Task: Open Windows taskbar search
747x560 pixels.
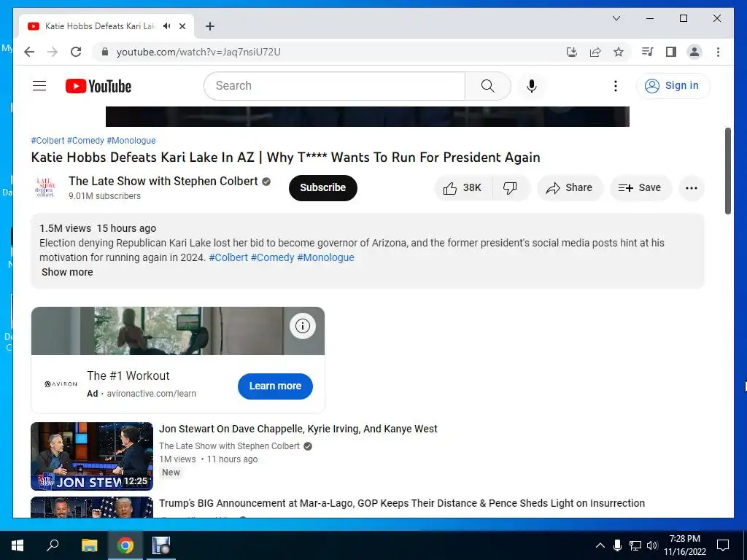Action: click(53, 545)
